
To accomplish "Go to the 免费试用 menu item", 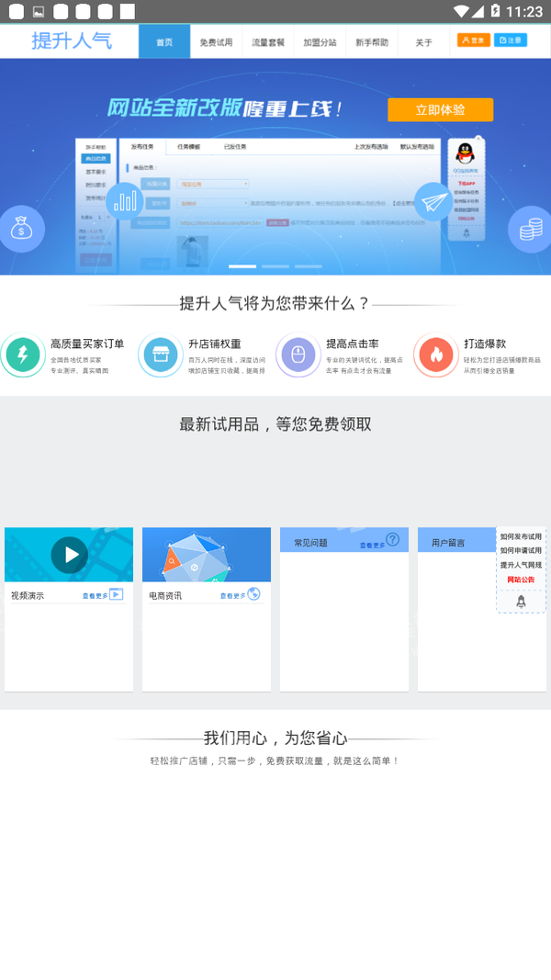I will click(x=216, y=42).
